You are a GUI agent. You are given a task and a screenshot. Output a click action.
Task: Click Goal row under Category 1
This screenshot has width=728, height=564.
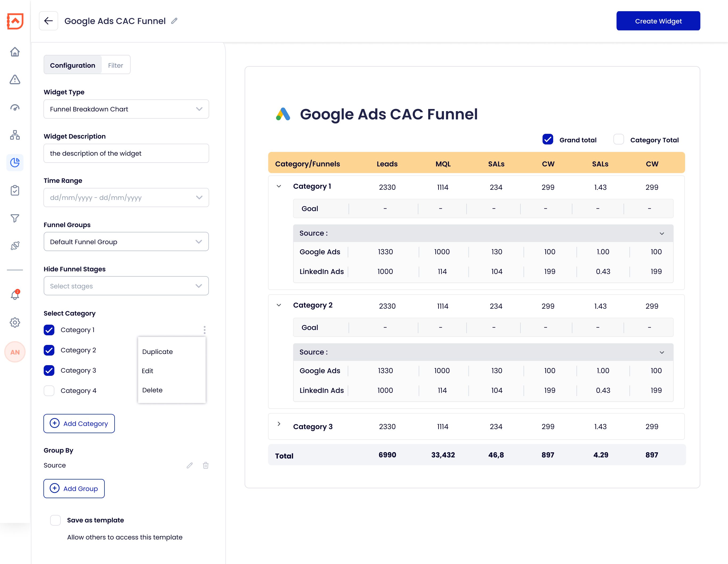[483, 208]
